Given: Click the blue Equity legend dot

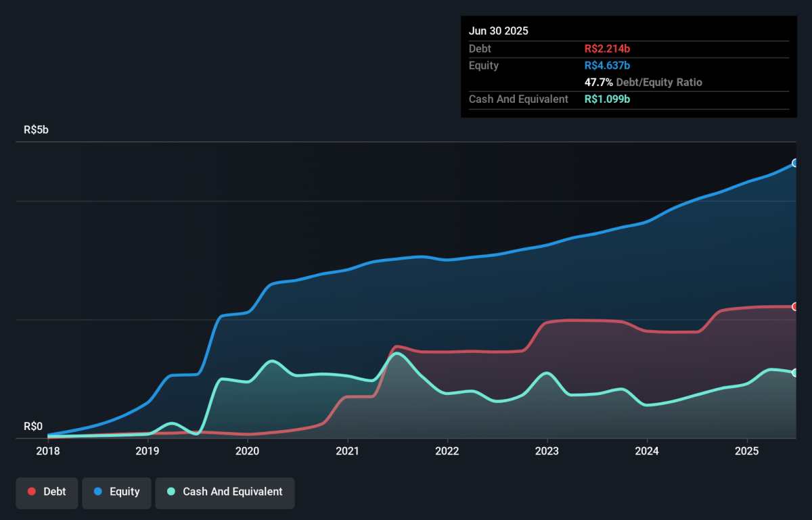Looking at the screenshot, I should (x=97, y=492).
